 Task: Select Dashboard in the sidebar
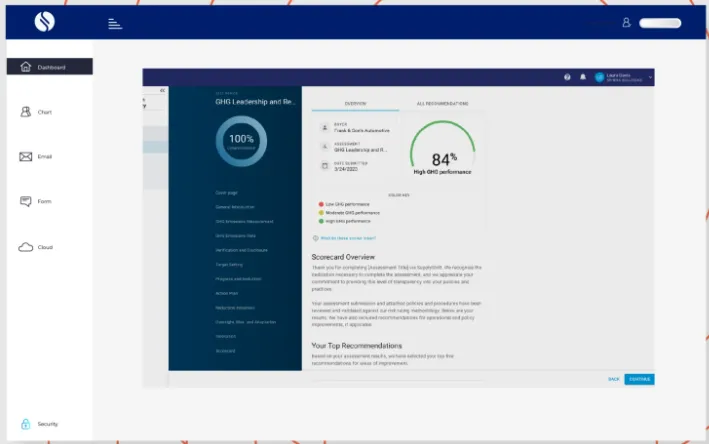(x=49, y=67)
